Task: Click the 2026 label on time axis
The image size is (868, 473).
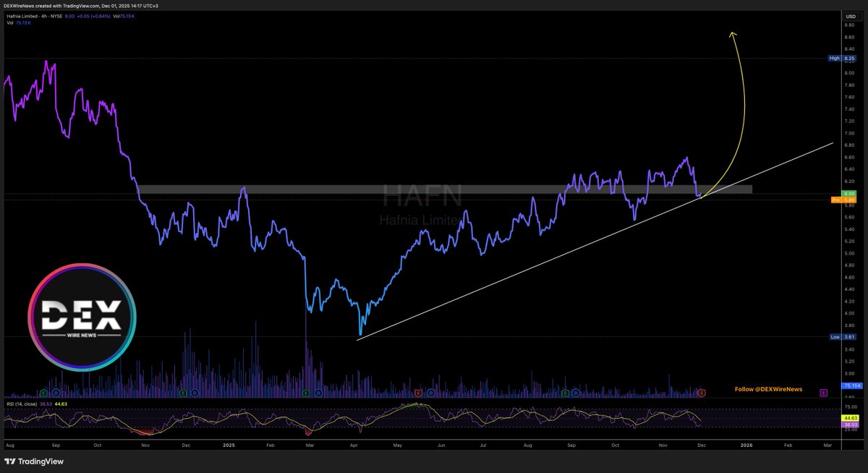Action: point(746,445)
